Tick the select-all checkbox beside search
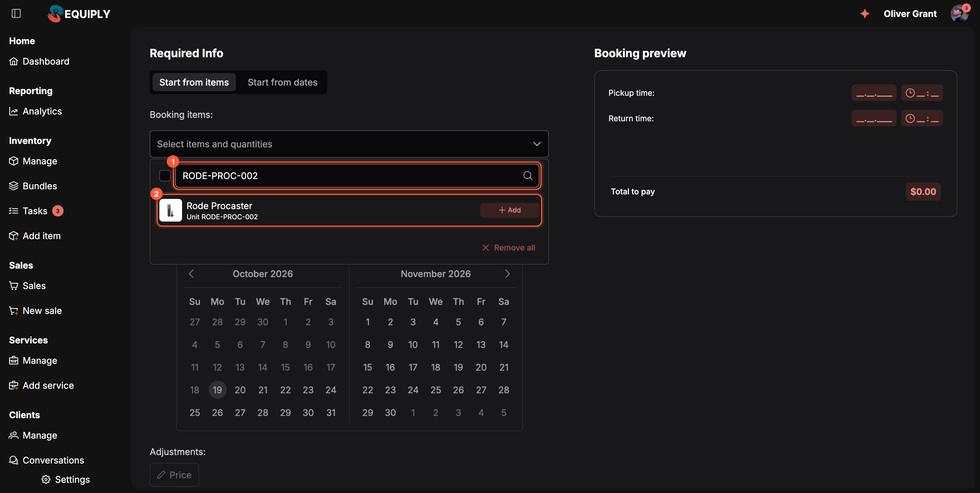 coord(165,175)
